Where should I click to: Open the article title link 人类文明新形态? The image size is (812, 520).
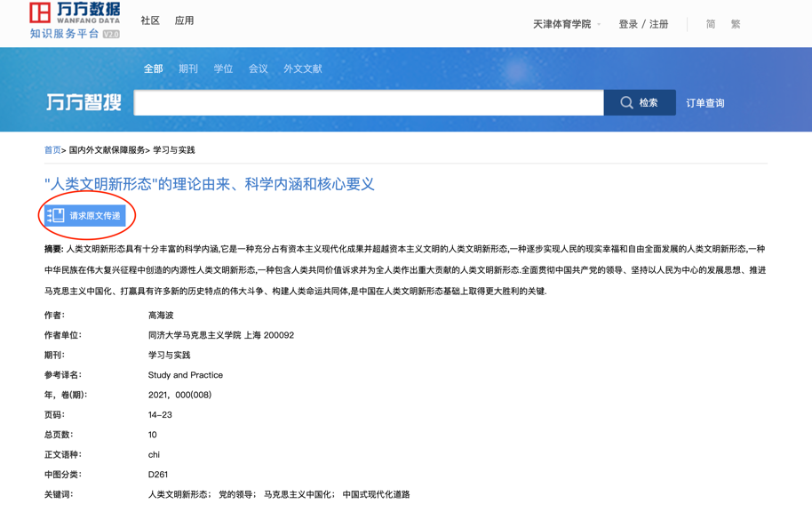coord(209,184)
